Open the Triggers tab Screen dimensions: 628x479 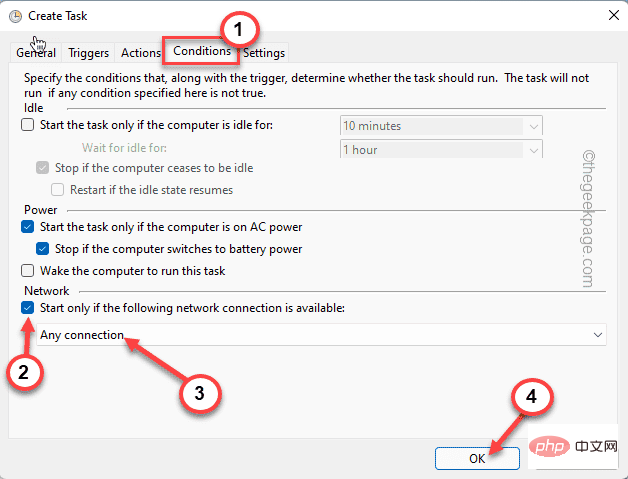pos(88,53)
